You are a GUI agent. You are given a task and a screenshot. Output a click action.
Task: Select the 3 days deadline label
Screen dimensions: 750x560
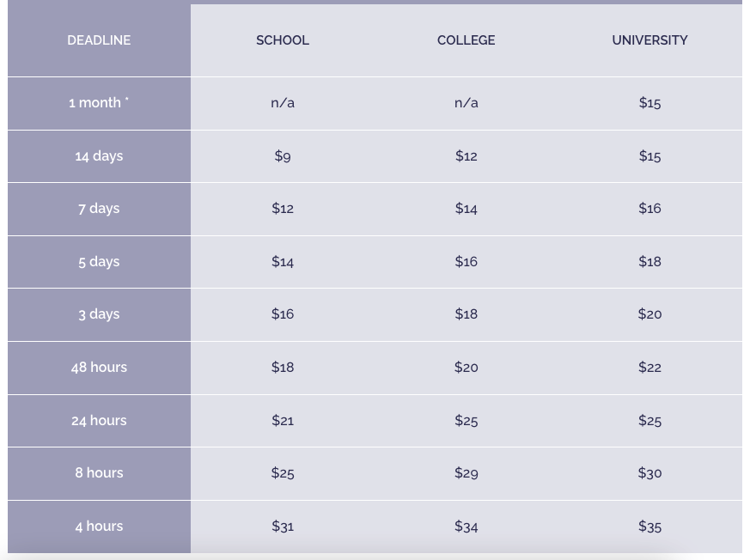pyautogui.click(x=99, y=314)
